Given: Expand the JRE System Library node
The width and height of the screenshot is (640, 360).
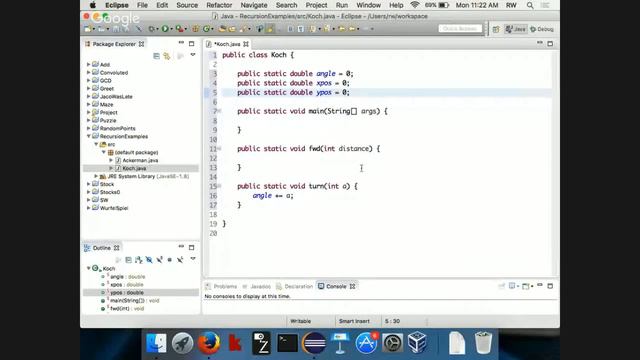Looking at the screenshot, I should tap(96, 176).
